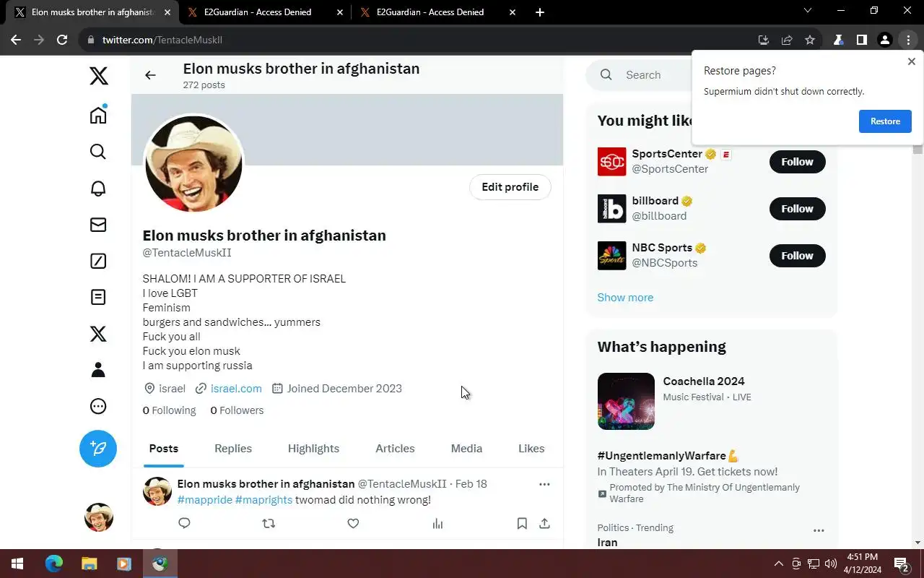Screen dimensions: 924x578
Task: Follow NBC Sports
Action: coord(797,256)
